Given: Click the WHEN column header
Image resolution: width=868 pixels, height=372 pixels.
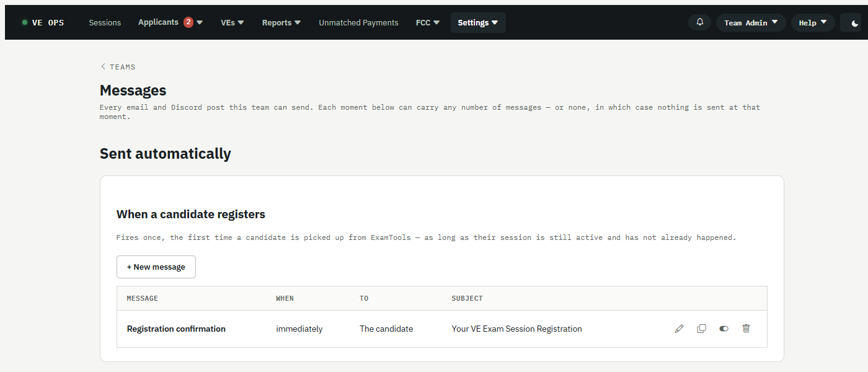Looking at the screenshot, I should coord(285,298).
